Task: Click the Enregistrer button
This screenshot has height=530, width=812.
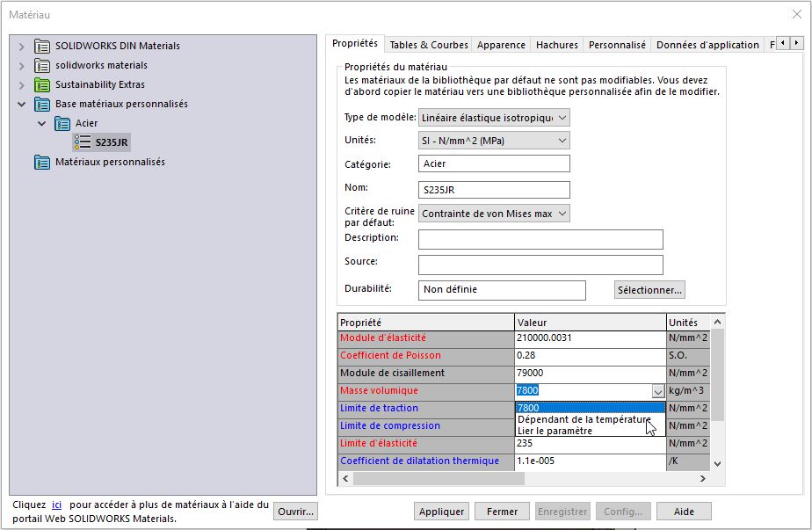Action: click(x=562, y=512)
